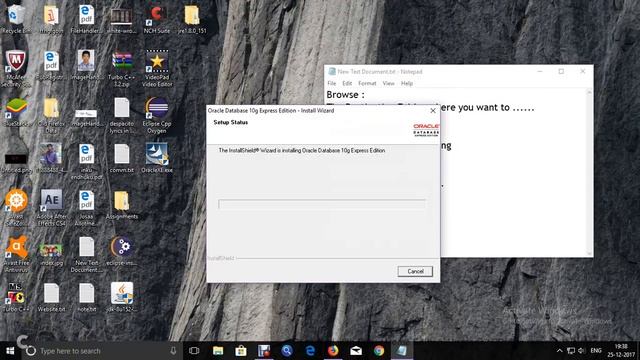The height and width of the screenshot is (360, 640).
Task: Select the BlueStacks shortcut
Action: pos(16,112)
